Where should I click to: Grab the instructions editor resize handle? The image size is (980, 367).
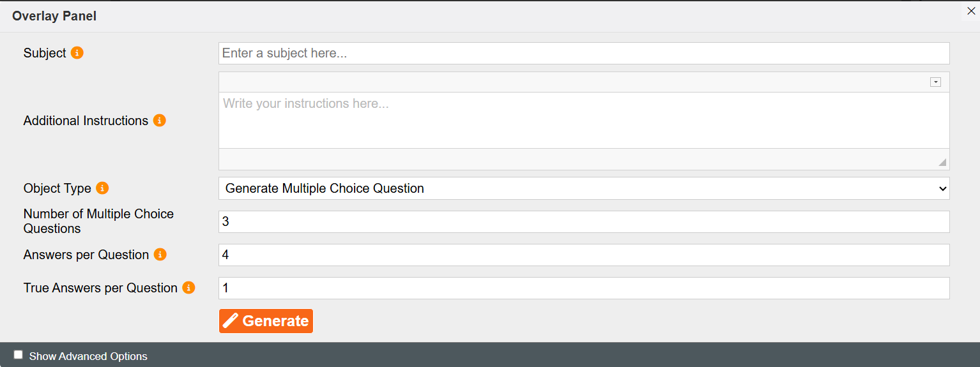(942, 162)
